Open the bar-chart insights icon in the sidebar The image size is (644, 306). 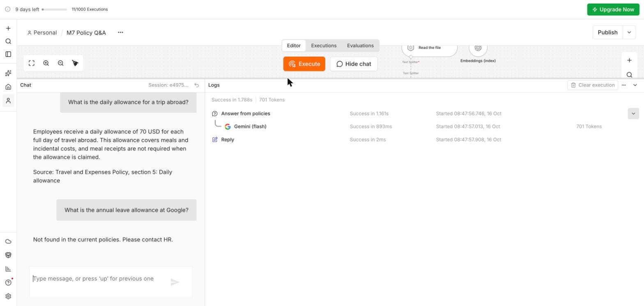point(8,269)
